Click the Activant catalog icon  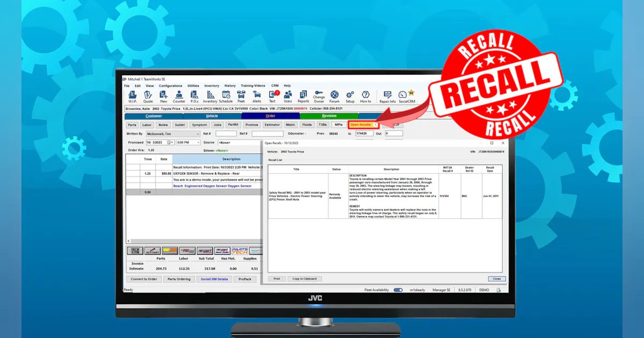[x=153, y=251]
